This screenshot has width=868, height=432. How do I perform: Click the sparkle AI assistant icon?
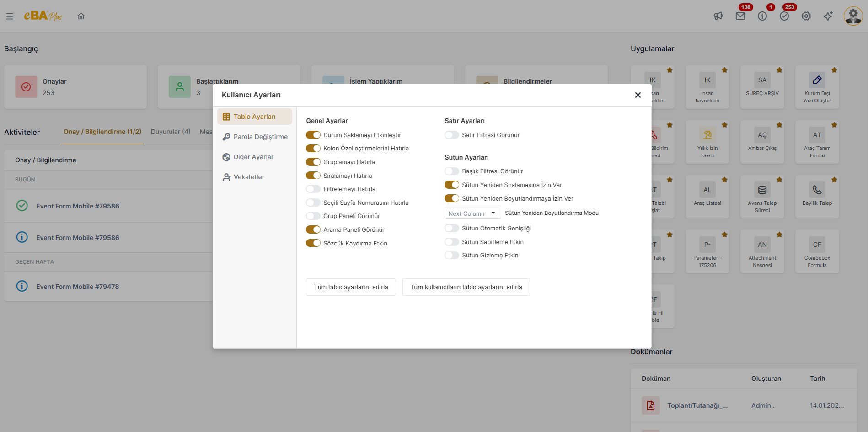pyautogui.click(x=828, y=16)
